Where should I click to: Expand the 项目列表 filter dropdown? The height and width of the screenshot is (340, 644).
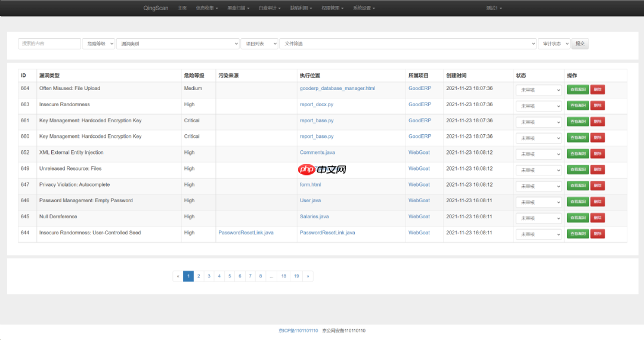(259, 44)
